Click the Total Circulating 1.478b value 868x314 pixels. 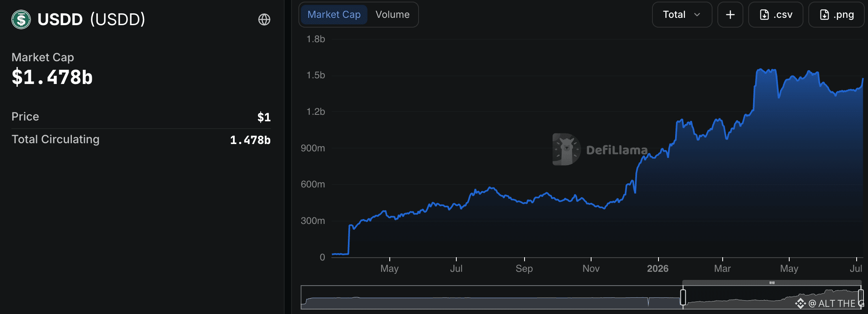click(x=250, y=140)
